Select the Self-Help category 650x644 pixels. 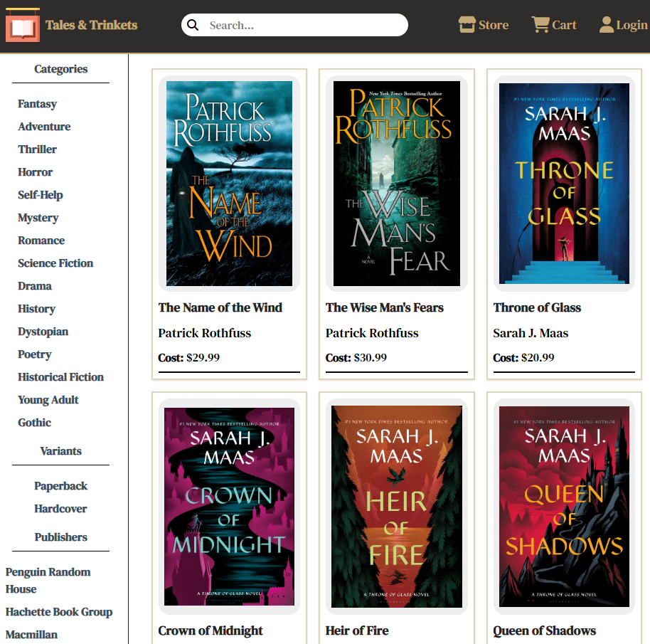click(41, 195)
